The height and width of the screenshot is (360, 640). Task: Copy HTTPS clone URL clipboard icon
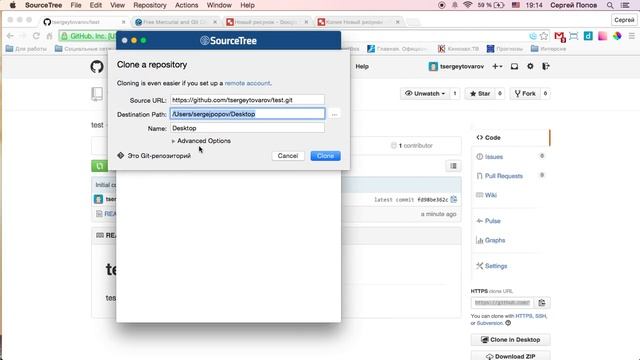tap(542, 303)
